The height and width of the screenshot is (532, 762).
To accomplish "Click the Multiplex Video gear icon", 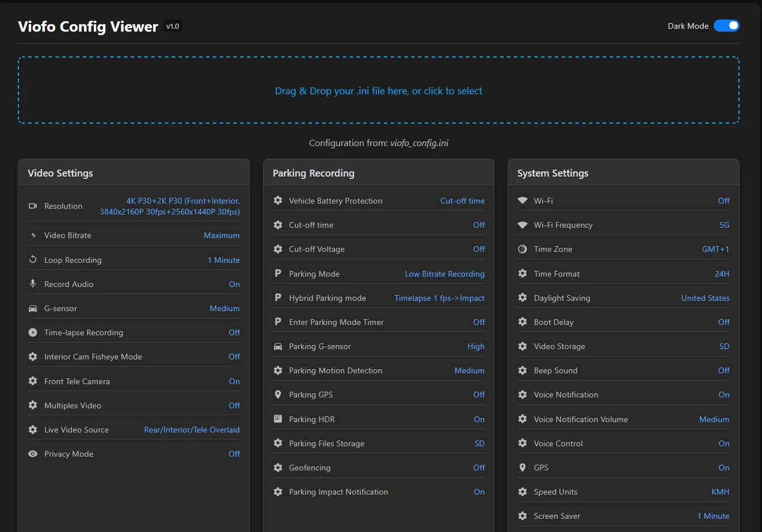I will click(33, 405).
